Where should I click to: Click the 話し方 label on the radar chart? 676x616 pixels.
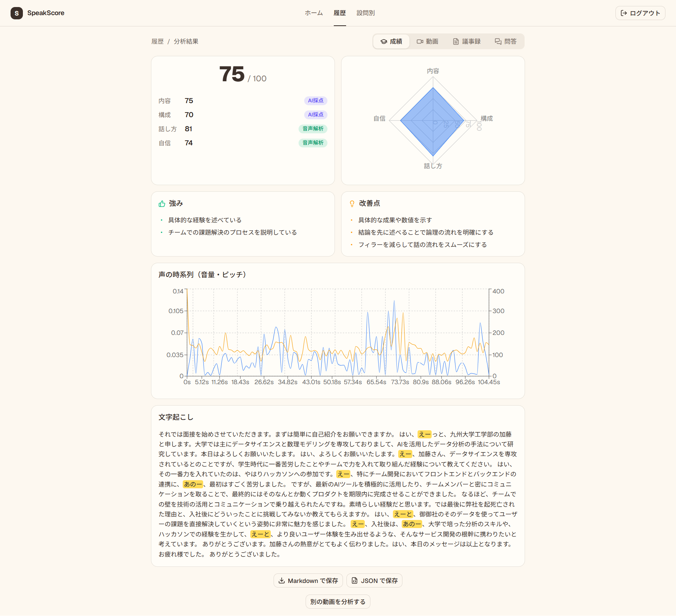433,166
